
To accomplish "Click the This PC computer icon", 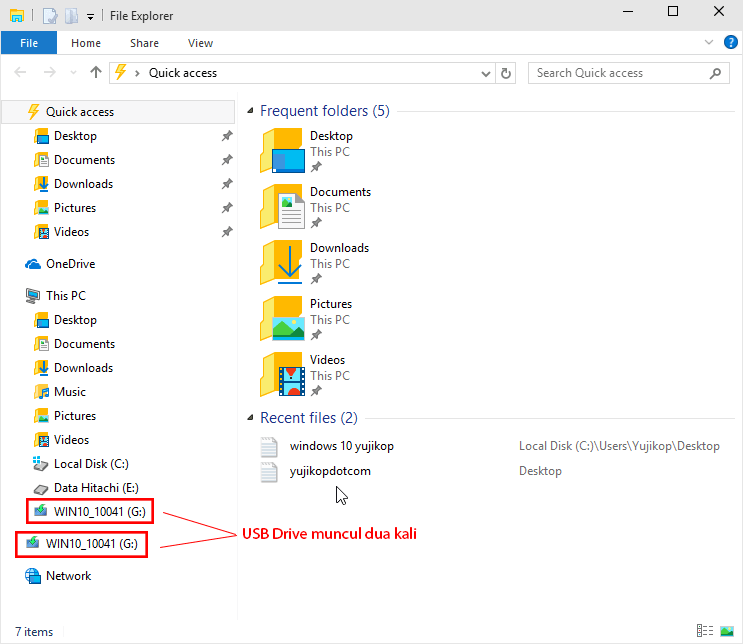I will 33,296.
